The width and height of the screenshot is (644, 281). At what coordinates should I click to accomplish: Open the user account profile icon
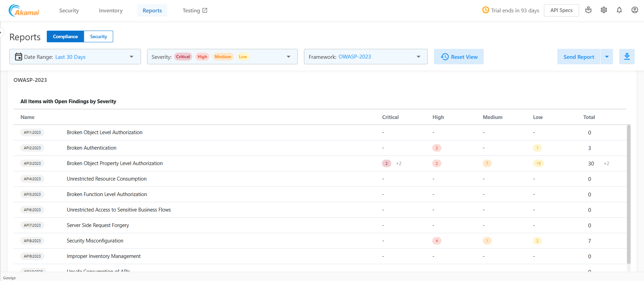pos(635,10)
